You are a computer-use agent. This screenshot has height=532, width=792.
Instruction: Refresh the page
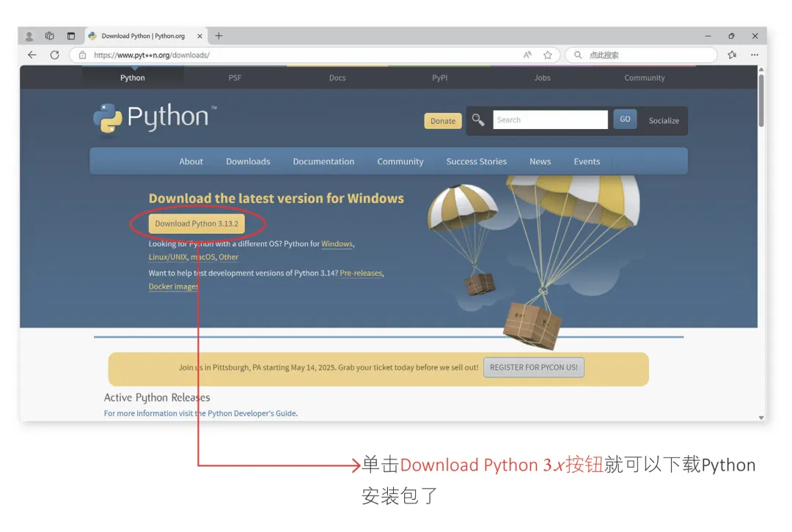pyautogui.click(x=54, y=55)
